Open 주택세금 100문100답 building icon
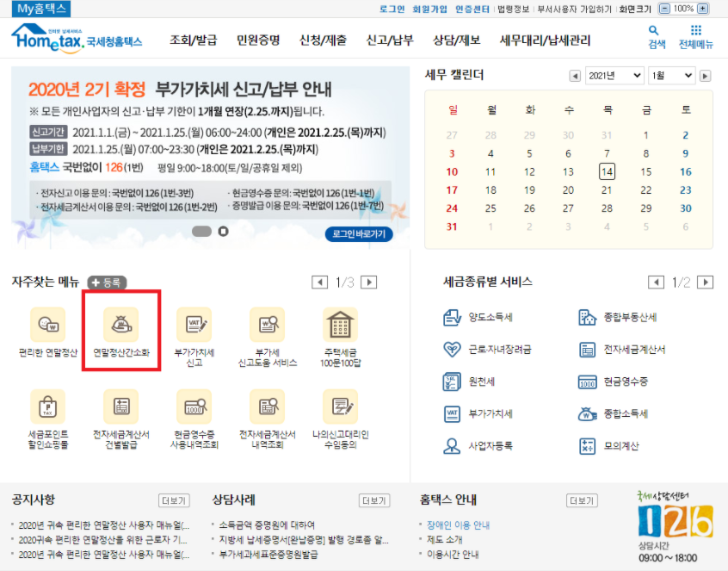 340,325
